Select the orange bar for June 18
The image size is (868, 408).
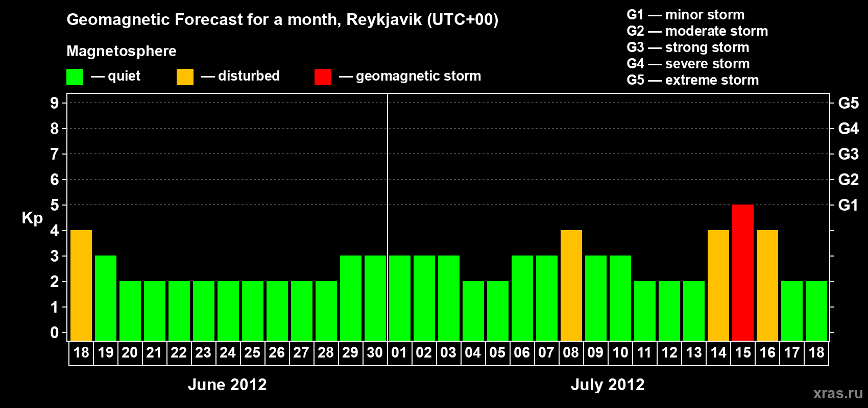coord(81,286)
